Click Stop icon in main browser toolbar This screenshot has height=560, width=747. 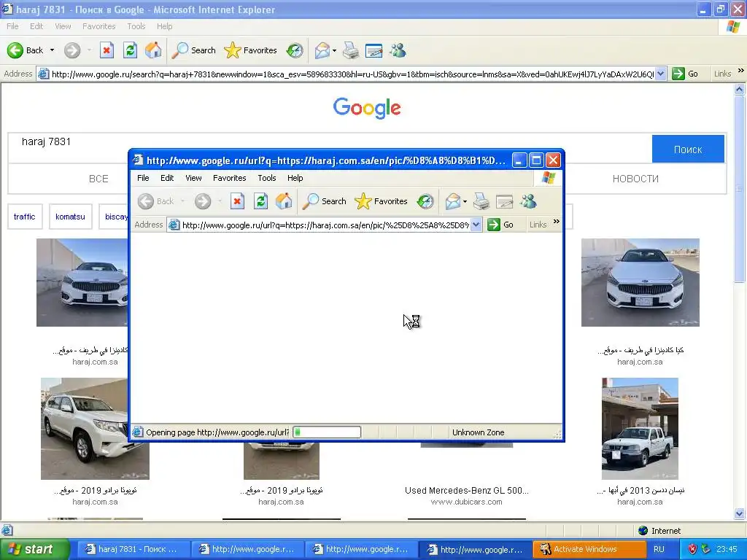coord(107,50)
